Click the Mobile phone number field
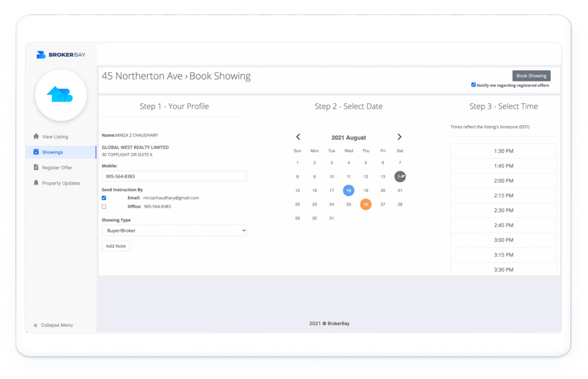 pos(174,176)
